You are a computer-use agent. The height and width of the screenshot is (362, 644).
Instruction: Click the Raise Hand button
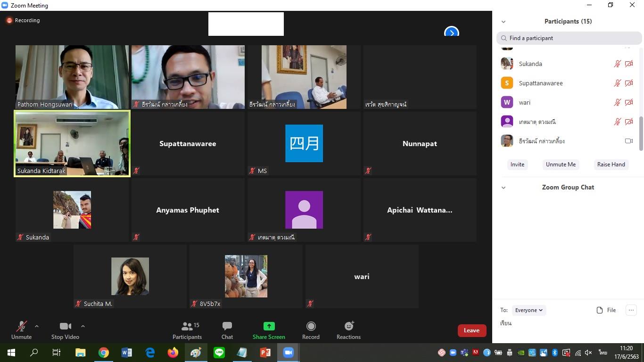(x=611, y=165)
